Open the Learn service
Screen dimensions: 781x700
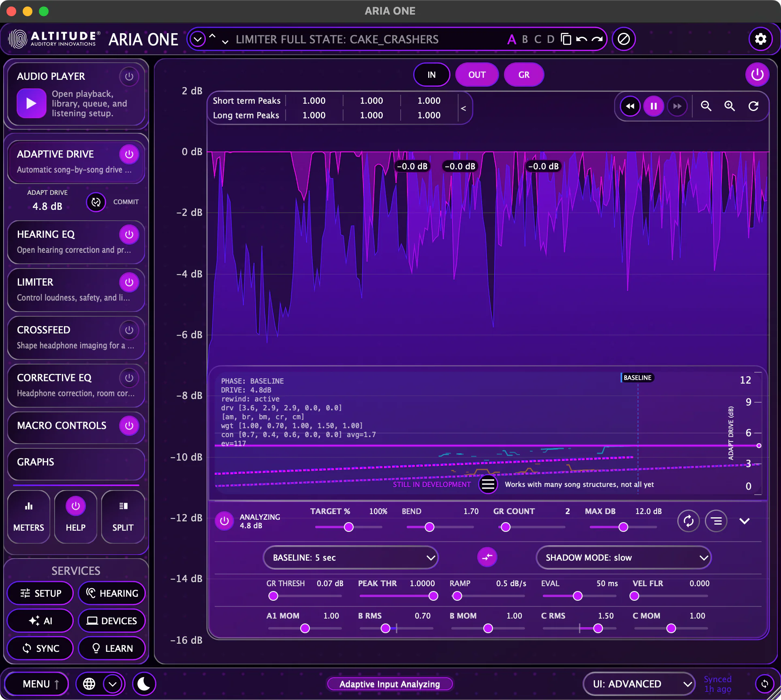[x=112, y=649]
